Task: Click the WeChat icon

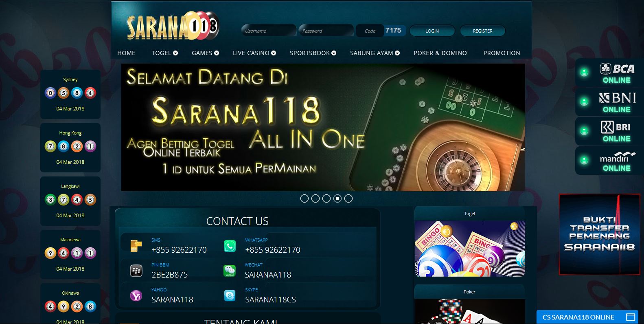Action: point(230,271)
